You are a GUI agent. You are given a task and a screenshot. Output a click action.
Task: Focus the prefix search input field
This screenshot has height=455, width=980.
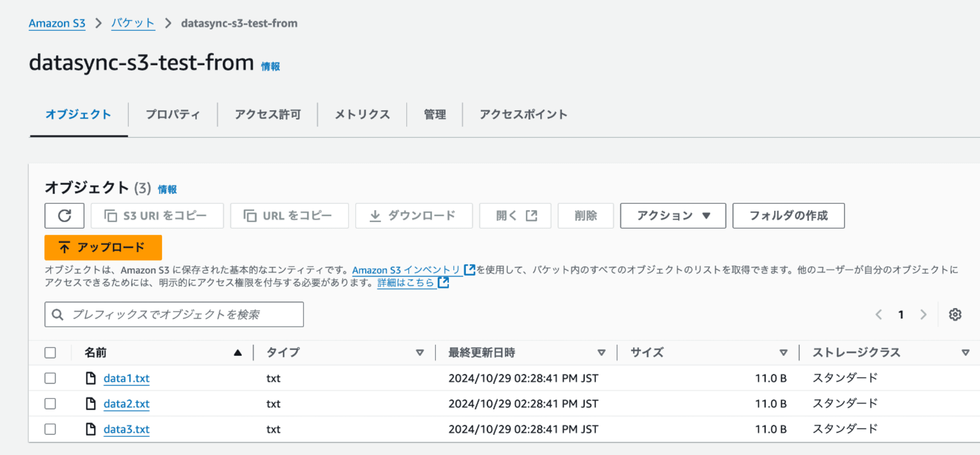click(x=174, y=314)
